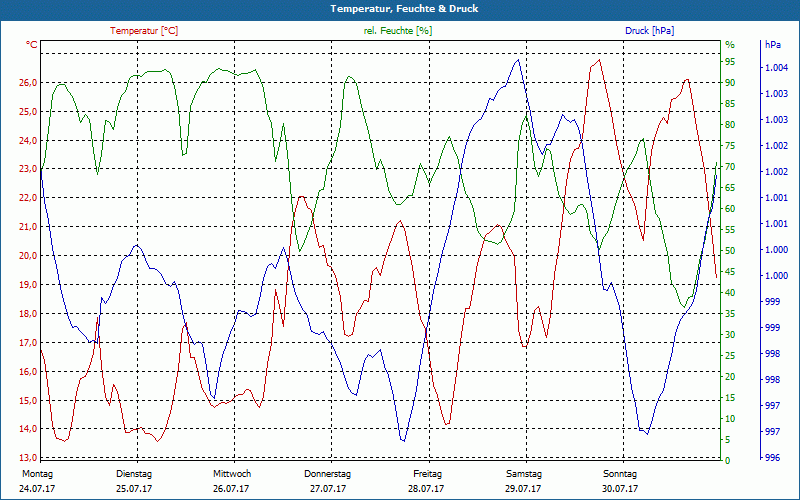This screenshot has width=800, height=500.
Task: Click the 15,0 temperature axis value
Action: (x=29, y=401)
